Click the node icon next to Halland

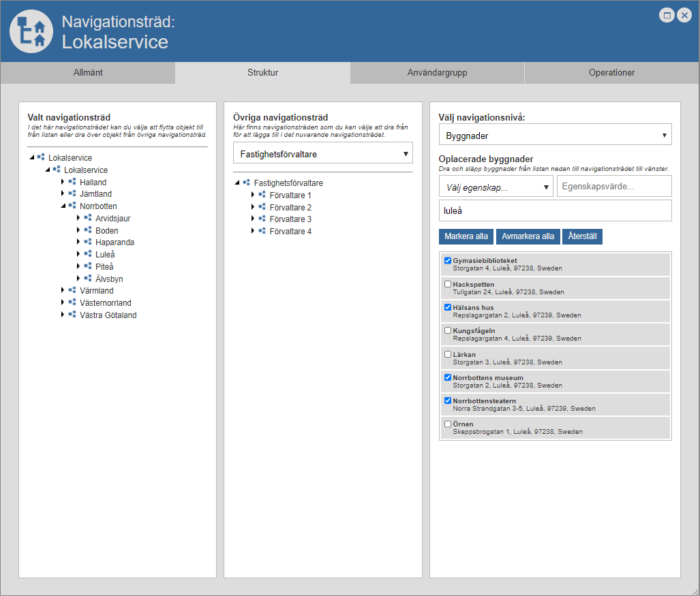point(72,182)
